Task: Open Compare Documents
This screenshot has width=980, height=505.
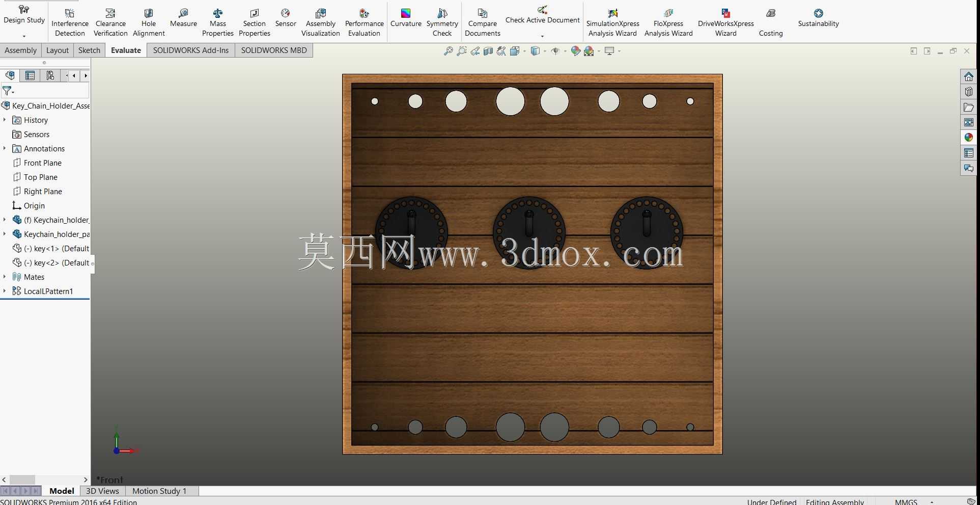Action: pos(483,23)
